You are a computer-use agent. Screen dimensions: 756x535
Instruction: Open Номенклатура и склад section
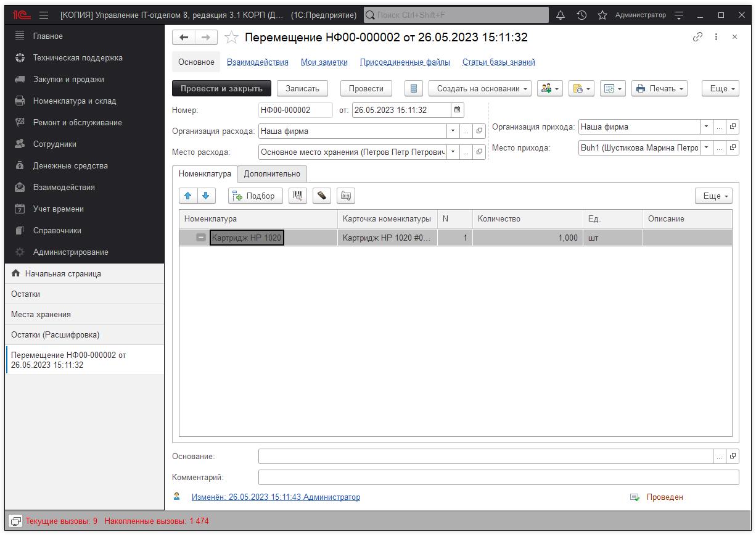pyautogui.click(x=74, y=101)
